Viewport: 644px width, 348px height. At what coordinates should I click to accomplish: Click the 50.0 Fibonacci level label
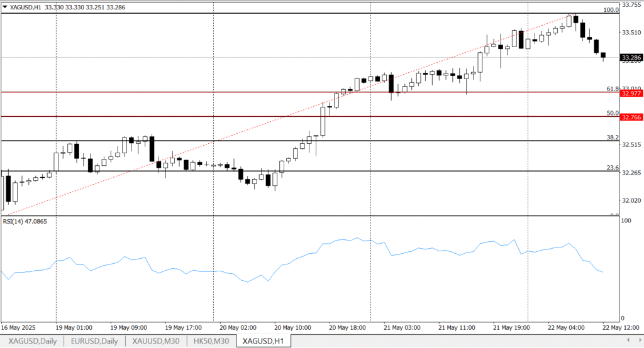(x=612, y=113)
